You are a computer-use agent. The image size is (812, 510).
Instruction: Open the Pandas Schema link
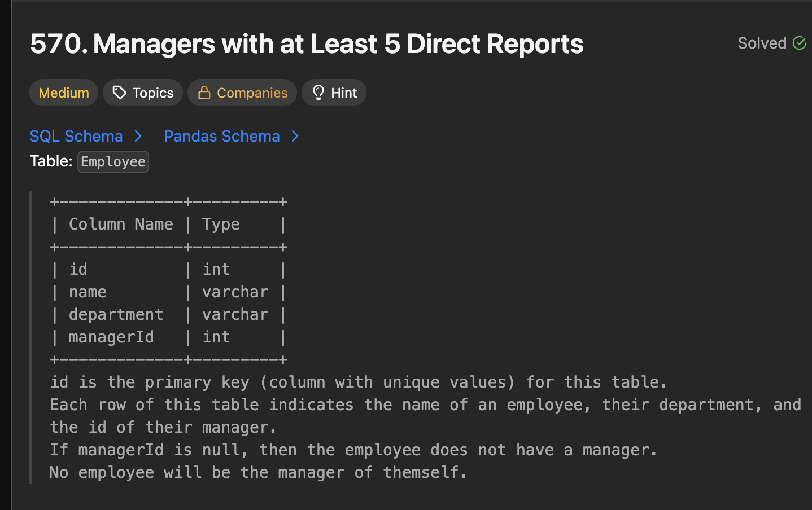[221, 136]
